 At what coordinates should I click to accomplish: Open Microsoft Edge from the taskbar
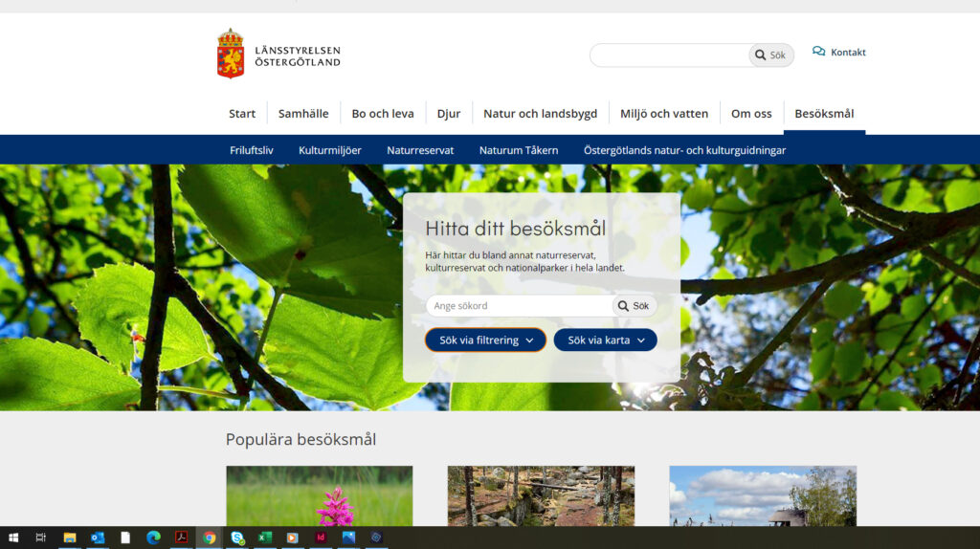(153, 538)
